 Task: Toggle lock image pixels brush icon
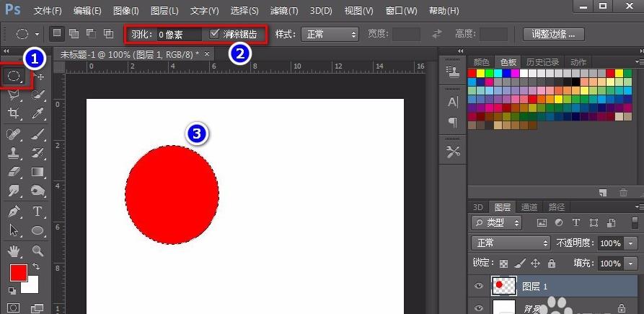(519, 263)
